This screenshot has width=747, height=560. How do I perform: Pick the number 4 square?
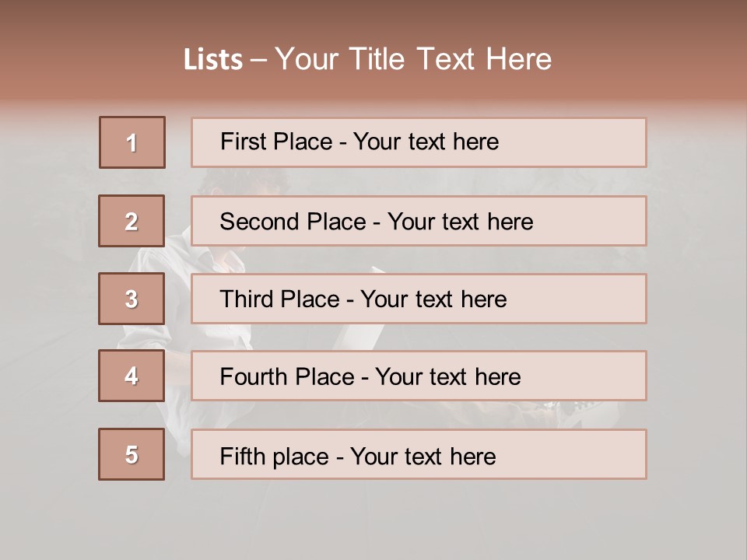coord(132,376)
